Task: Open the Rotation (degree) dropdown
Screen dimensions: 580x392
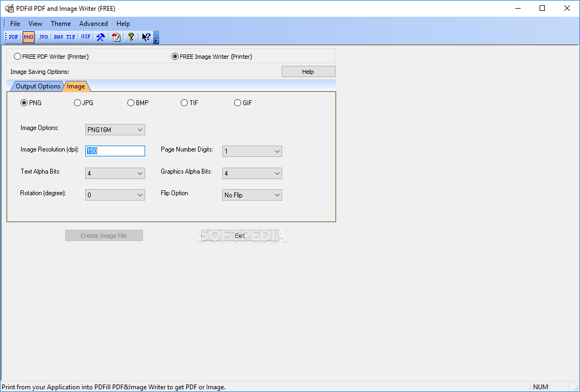Action: pyautogui.click(x=115, y=195)
